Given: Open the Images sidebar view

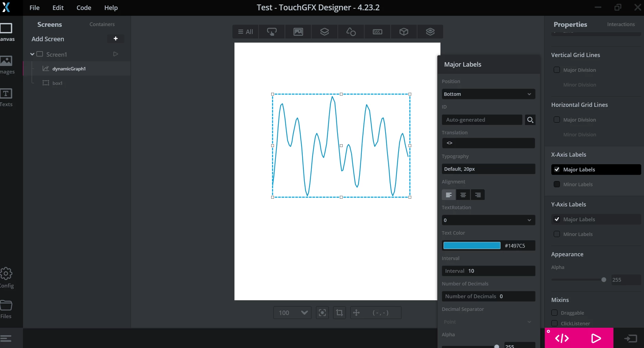Looking at the screenshot, I should coord(7,65).
